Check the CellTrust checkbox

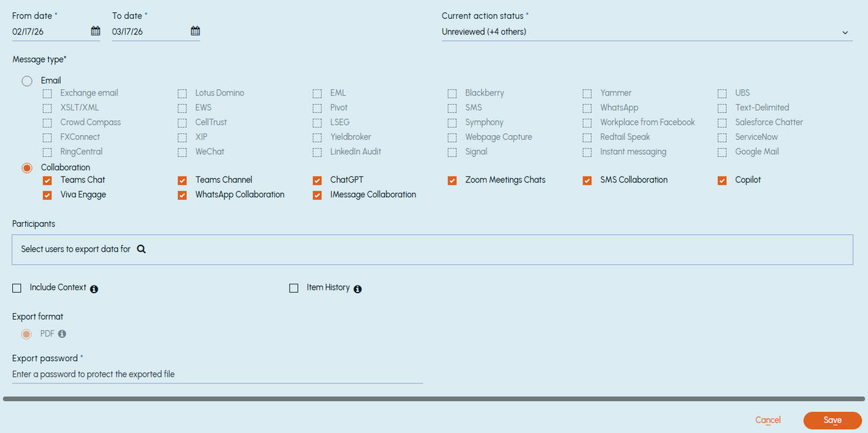click(182, 124)
